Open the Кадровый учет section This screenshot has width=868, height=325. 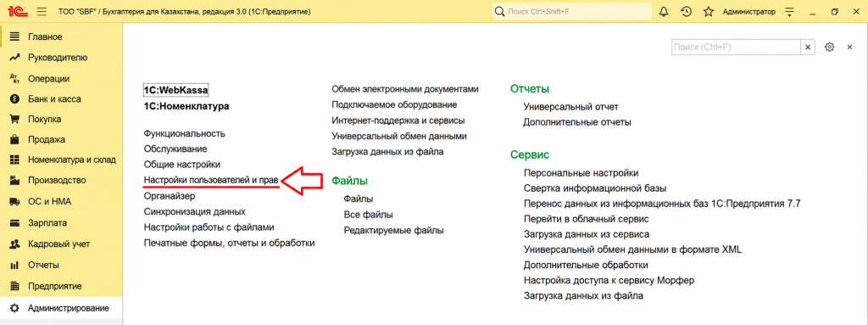58,244
